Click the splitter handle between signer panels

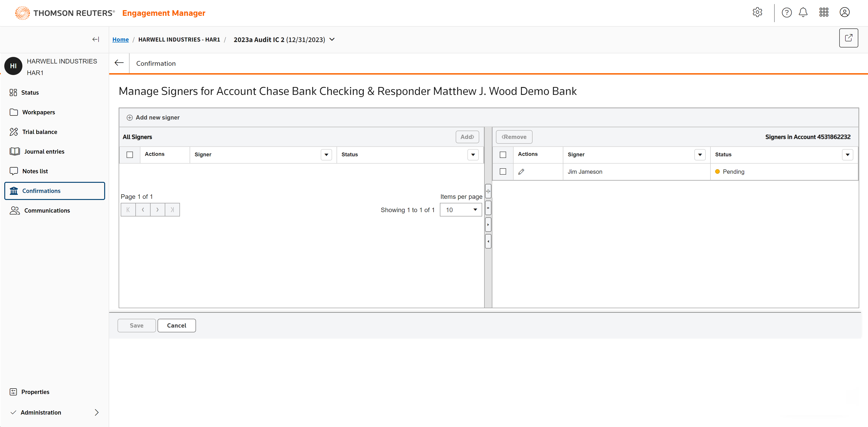[x=488, y=191]
